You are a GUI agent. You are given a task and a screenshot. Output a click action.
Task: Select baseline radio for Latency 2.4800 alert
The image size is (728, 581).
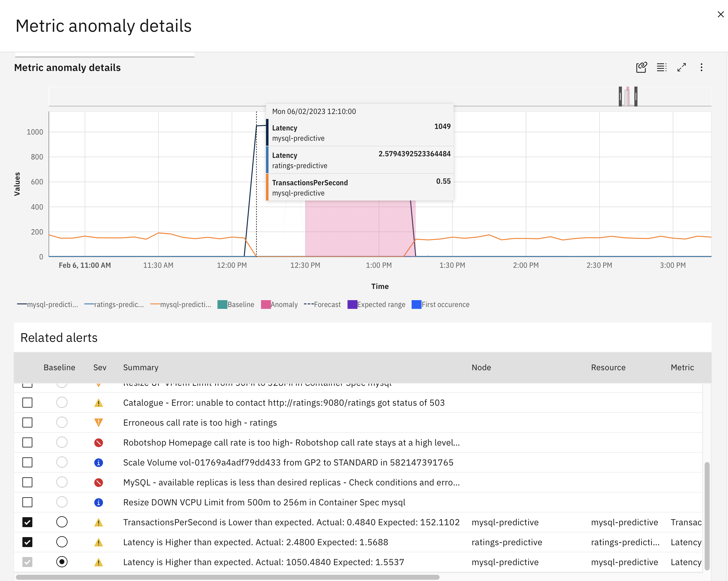(x=62, y=542)
